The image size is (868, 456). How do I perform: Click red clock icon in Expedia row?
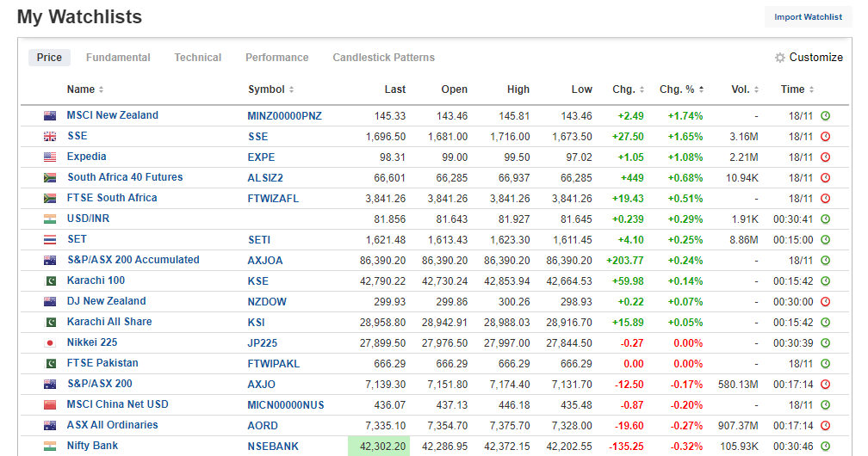coord(825,157)
